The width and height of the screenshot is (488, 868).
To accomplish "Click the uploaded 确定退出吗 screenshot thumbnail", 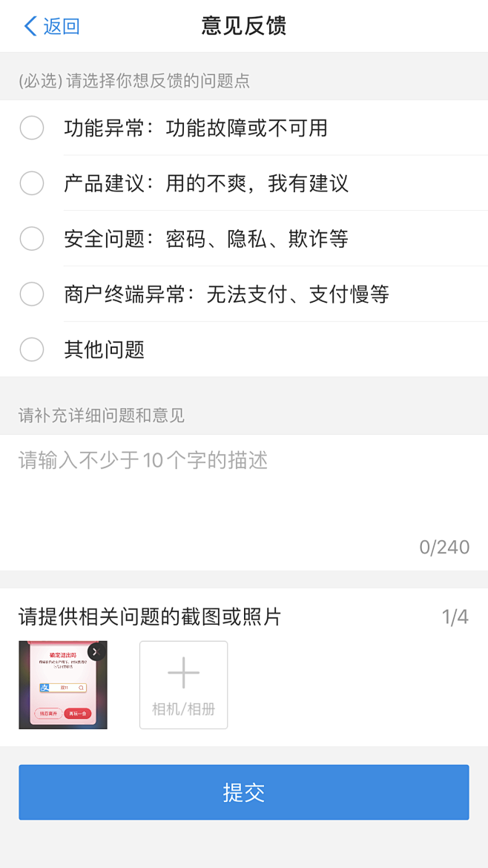I will [x=62, y=685].
